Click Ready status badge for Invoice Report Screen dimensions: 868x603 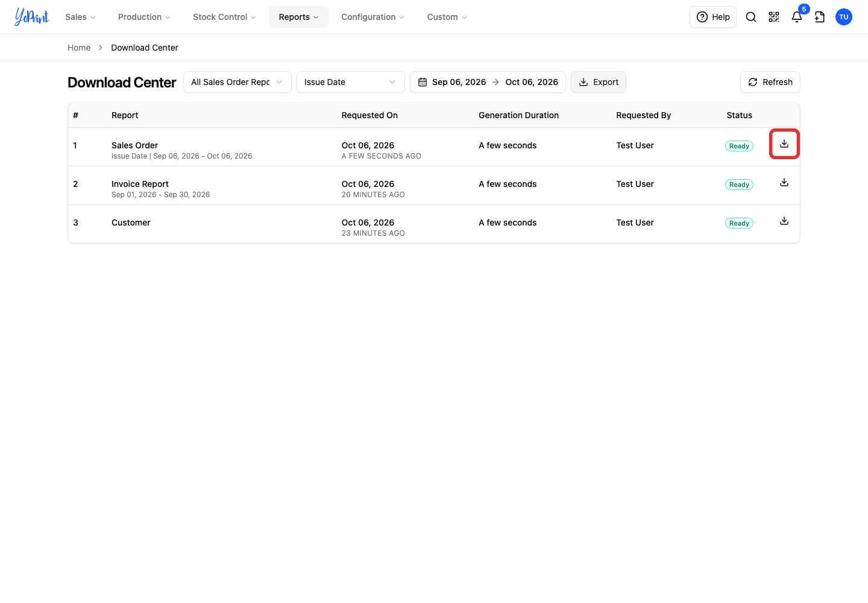coord(739,185)
